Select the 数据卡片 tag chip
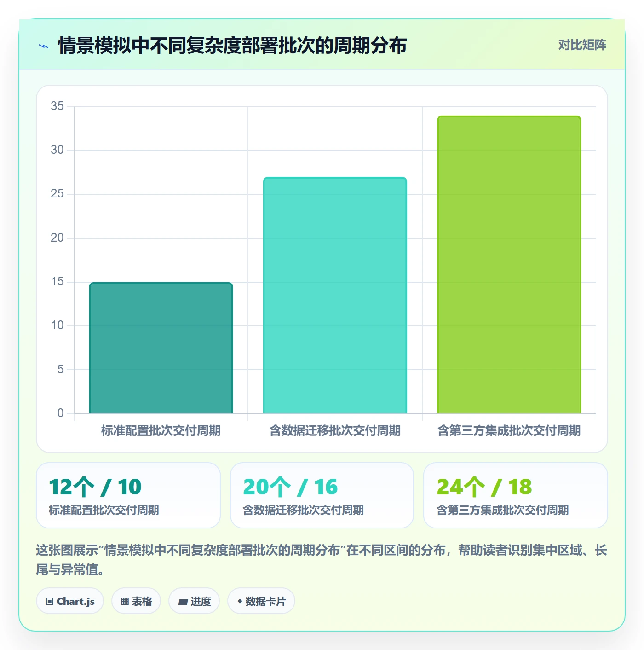644x650 pixels. [261, 601]
